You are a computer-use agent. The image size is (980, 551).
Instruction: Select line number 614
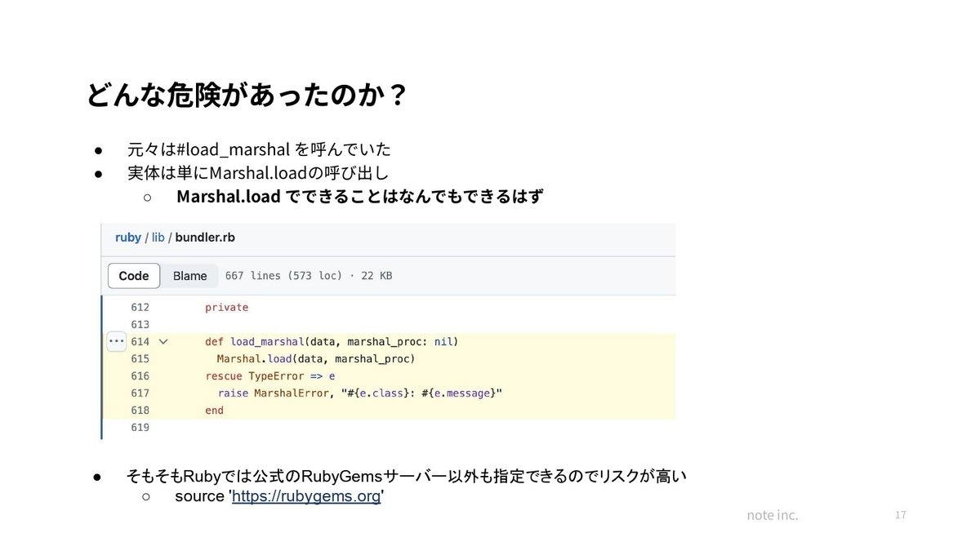[140, 341]
